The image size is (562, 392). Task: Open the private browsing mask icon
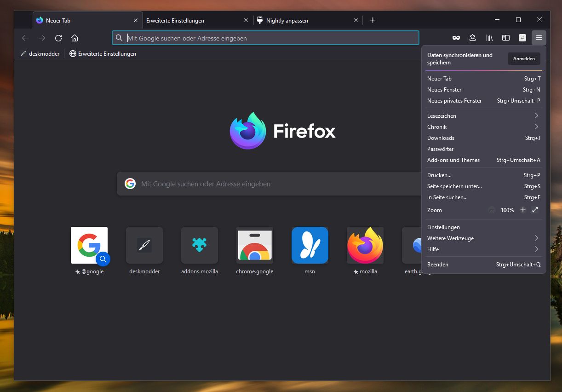pyautogui.click(x=456, y=38)
